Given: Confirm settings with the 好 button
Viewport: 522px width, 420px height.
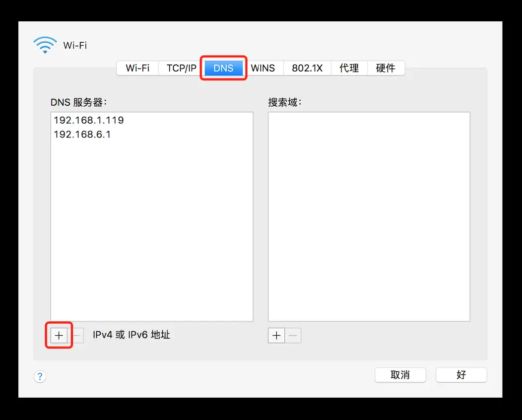Looking at the screenshot, I should [461, 375].
